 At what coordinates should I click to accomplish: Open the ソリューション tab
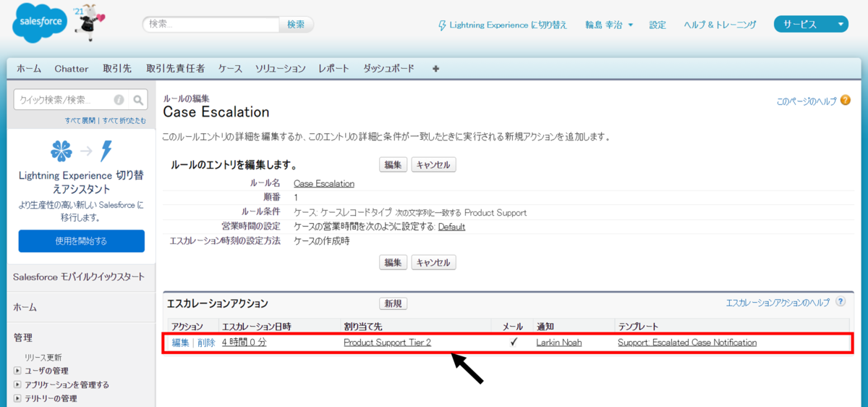(281, 69)
